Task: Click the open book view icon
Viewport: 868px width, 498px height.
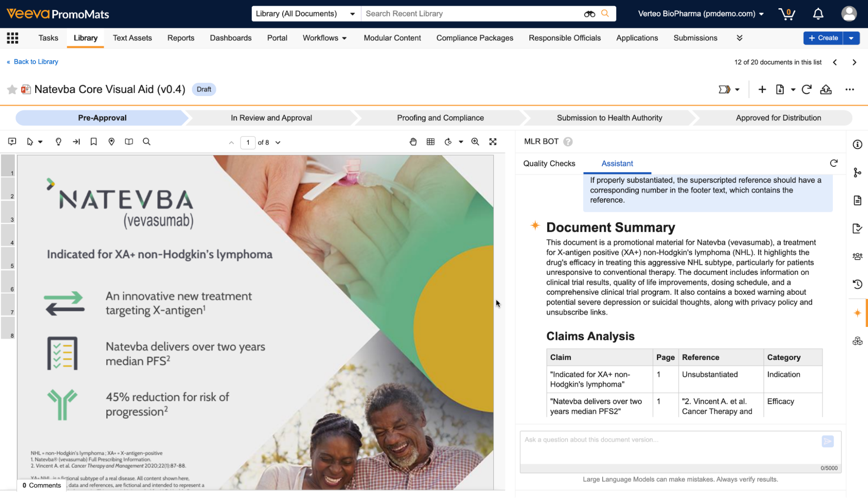Action: pyautogui.click(x=129, y=142)
